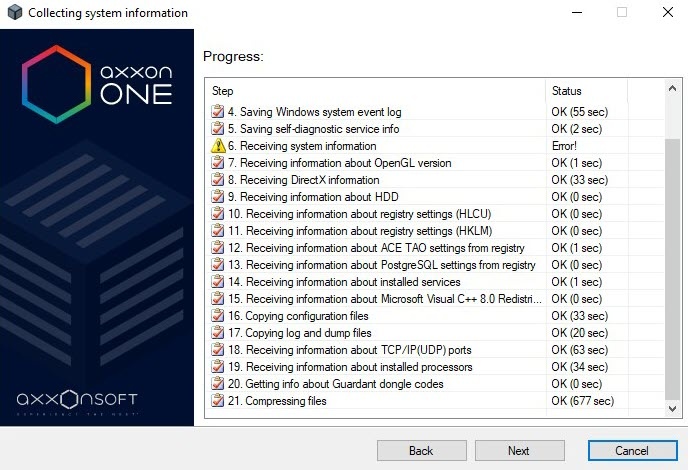Click the icon for Compressing files step
696x470 pixels.
(x=218, y=401)
